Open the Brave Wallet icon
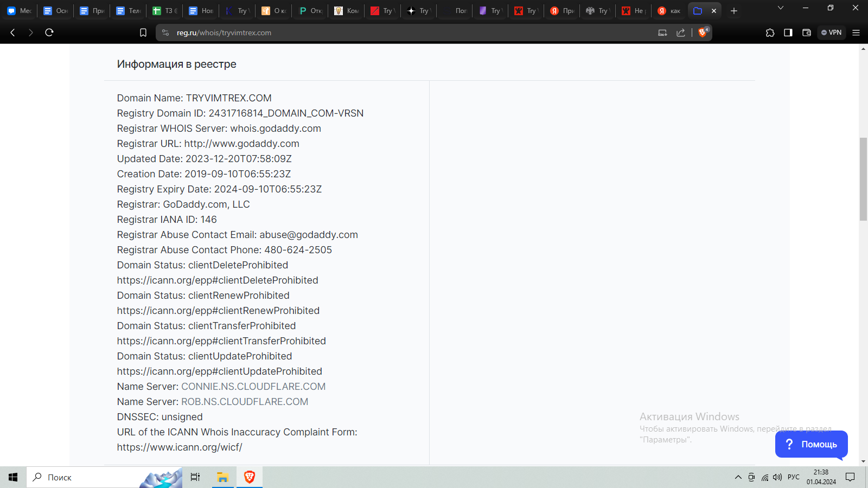 point(807,33)
